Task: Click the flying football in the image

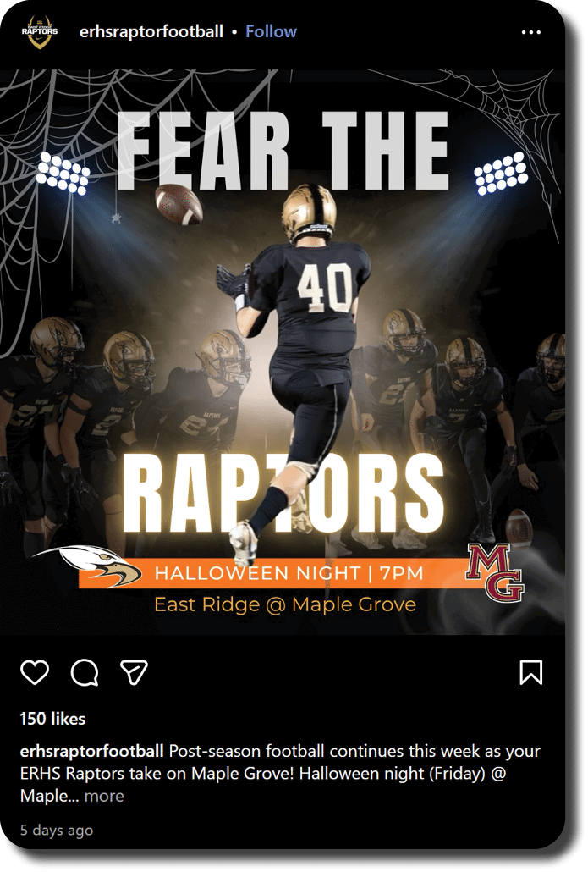Action: pyautogui.click(x=179, y=204)
